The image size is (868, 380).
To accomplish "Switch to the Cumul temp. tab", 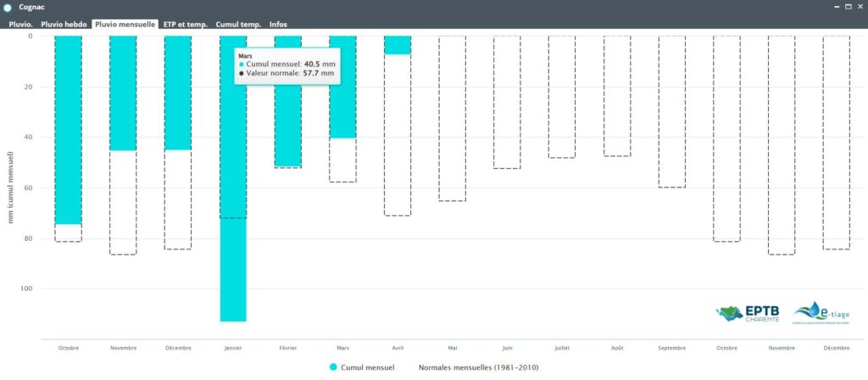I will point(238,25).
